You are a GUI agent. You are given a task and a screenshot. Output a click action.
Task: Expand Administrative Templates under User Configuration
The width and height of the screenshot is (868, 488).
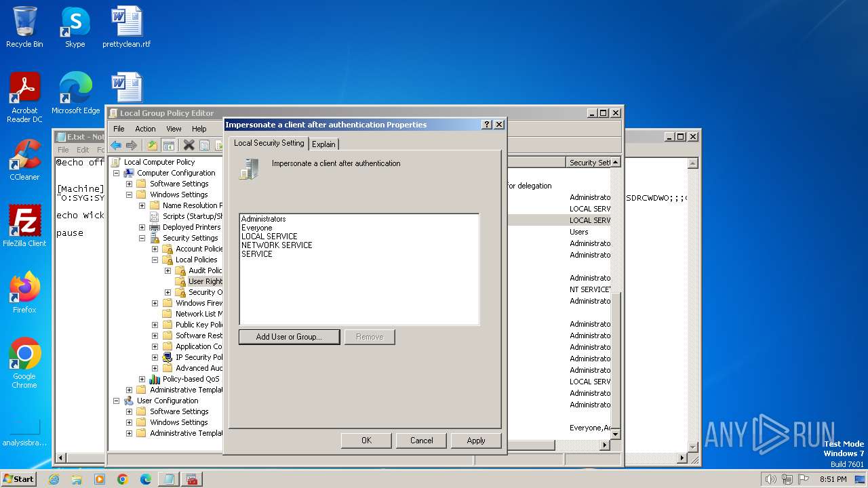click(129, 433)
